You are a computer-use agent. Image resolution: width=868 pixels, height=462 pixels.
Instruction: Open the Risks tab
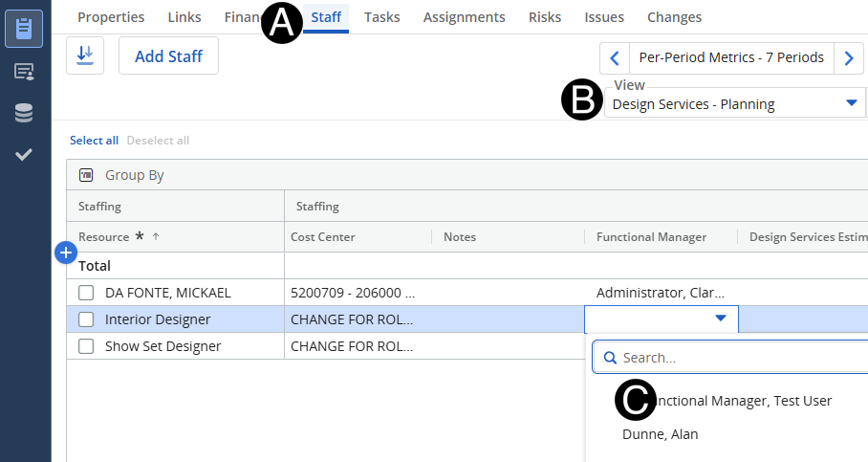545,17
